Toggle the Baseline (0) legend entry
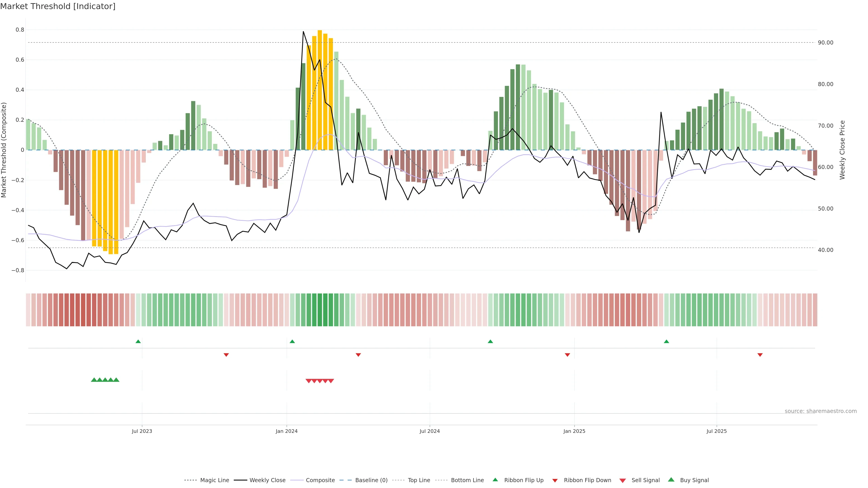Viewport: 868px width, 488px height. (x=371, y=480)
